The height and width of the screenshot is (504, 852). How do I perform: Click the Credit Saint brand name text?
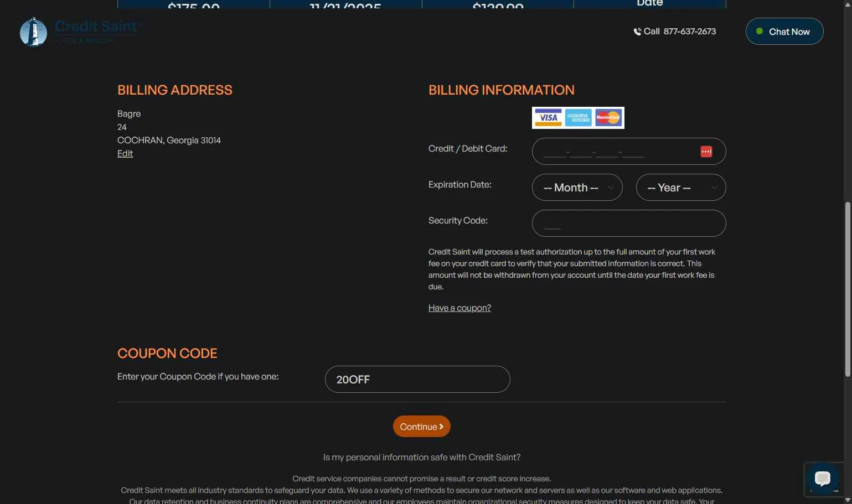pyautogui.click(x=96, y=26)
